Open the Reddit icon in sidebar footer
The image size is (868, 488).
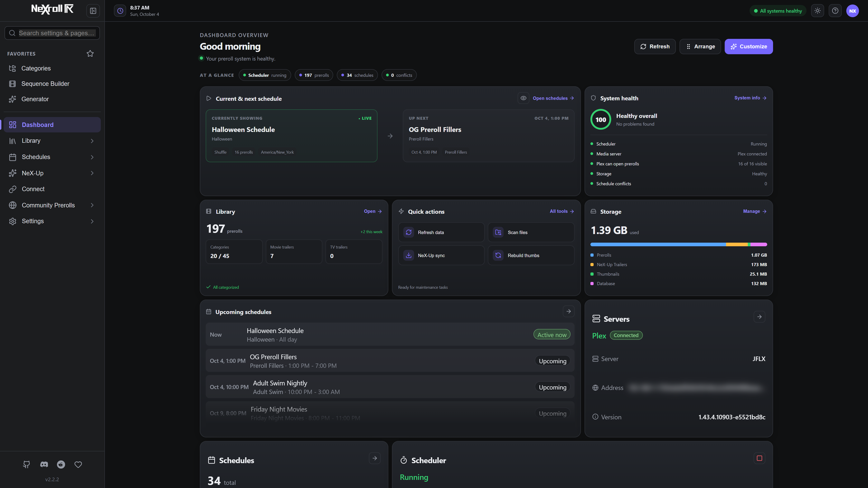(x=61, y=465)
